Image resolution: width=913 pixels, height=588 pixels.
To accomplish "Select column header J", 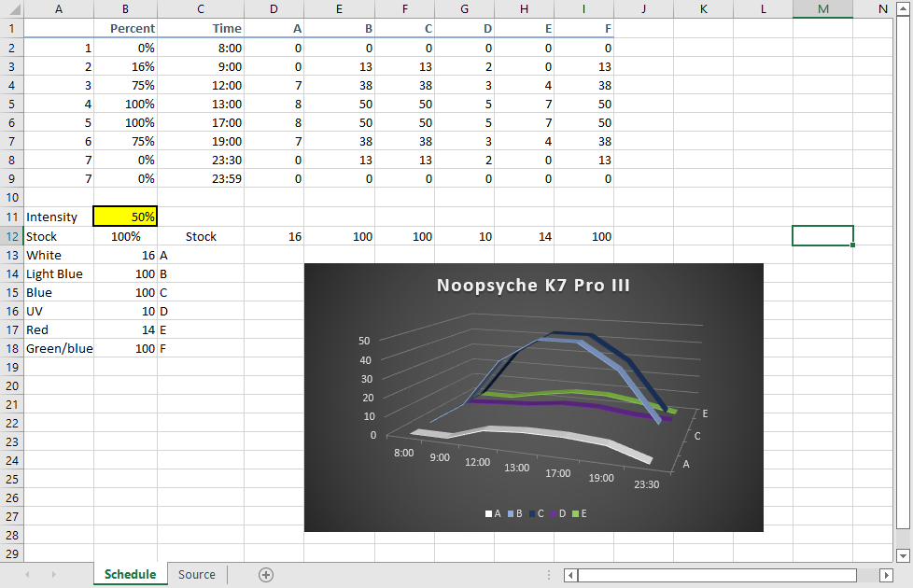I will click(x=643, y=8).
